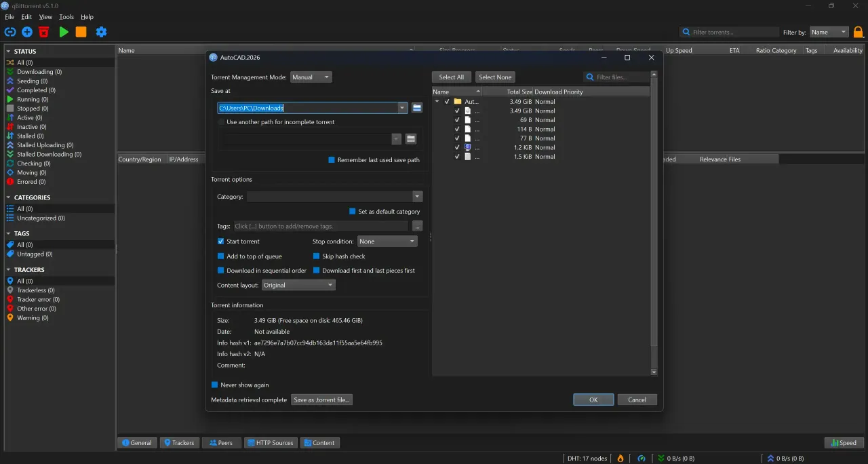This screenshot has height=464, width=868.
Task: Click the orange lock icon in toolbar
Action: (859, 32)
